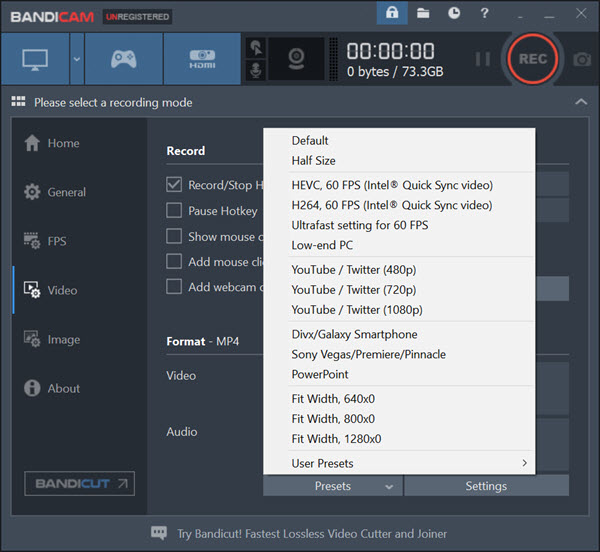Choose Ultrafast setting for 60 FPS
Screen dimensions: 600x552
pos(399,225)
